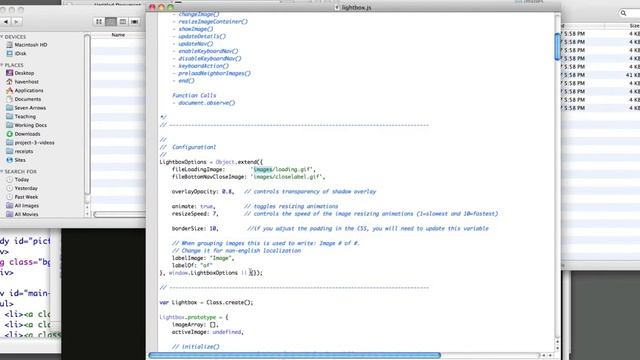Click the lightbox.js horizontal scrollbar thumb

pyautogui.click(x=294, y=356)
